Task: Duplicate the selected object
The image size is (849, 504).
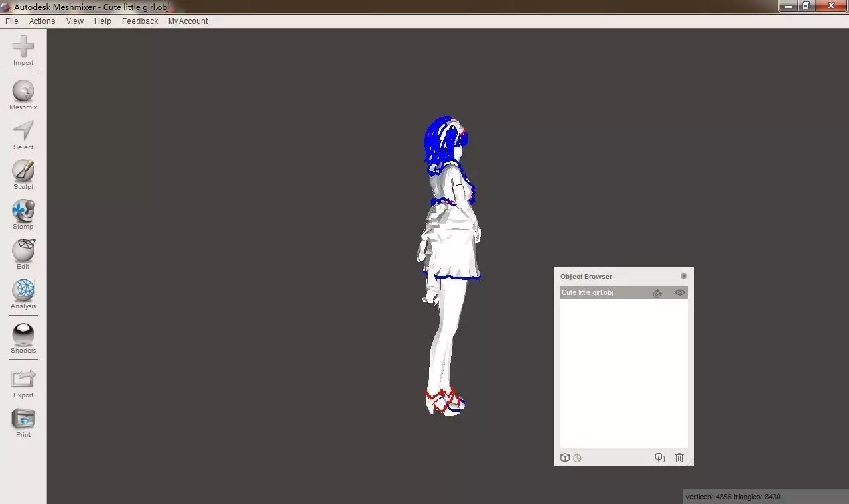Action: (660, 458)
